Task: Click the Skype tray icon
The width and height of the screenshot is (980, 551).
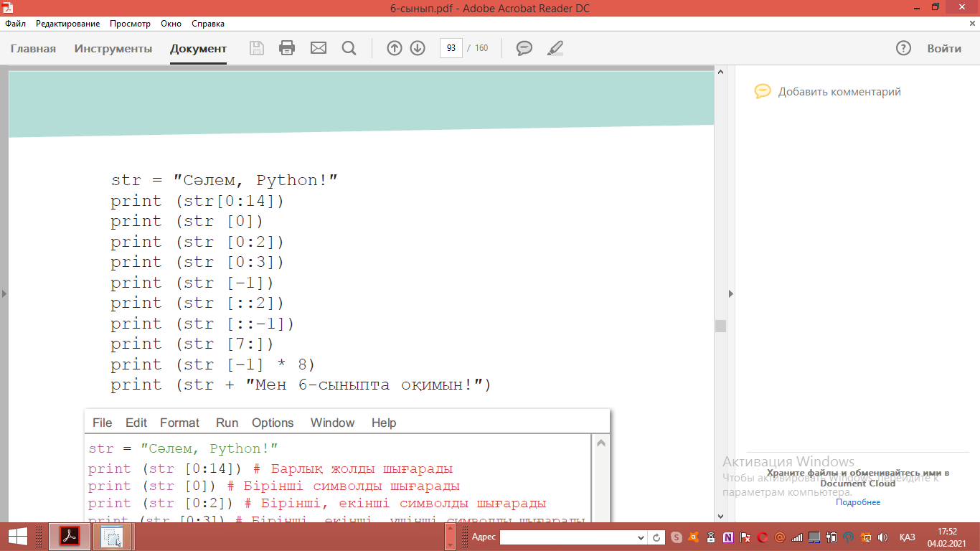Action: 677,537
